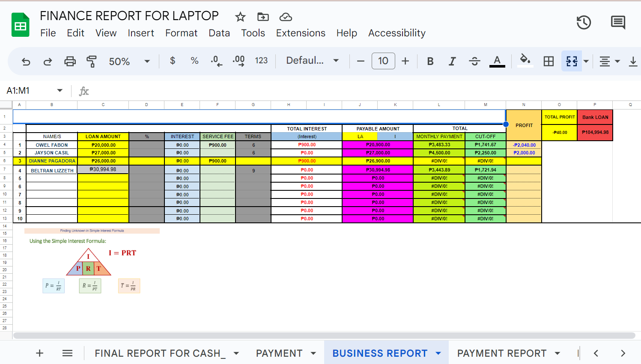Click the font size field showing 10
This screenshot has width=641, height=364.
383,61
